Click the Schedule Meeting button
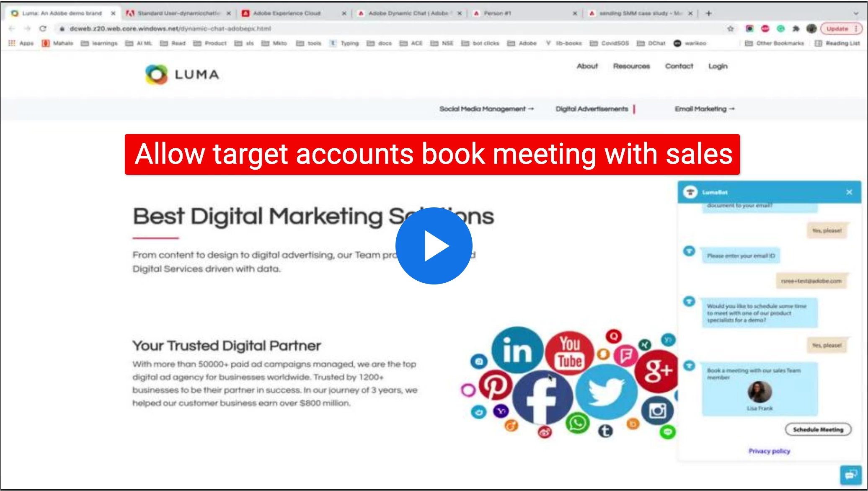This screenshot has width=868, height=491. click(x=818, y=429)
